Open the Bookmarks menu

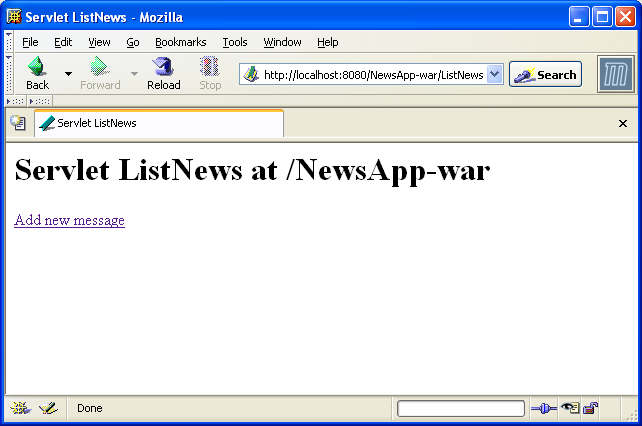[181, 42]
